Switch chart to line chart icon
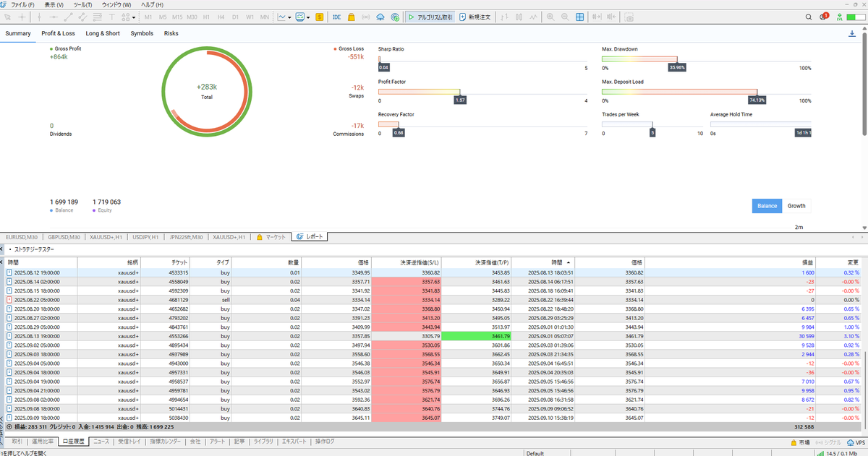 click(533, 17)
